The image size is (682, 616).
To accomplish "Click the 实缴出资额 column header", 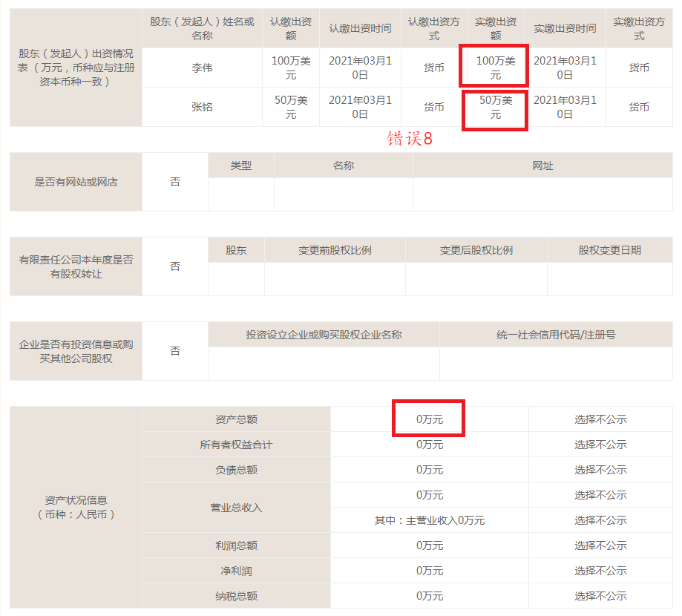I will [496, 28].
